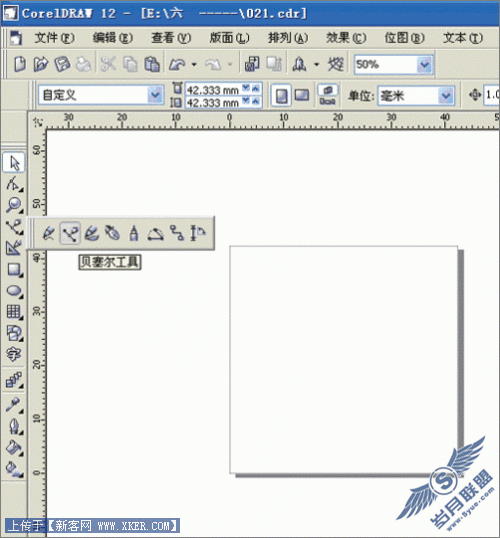Open the Undo history dropdown arrow
This screenshot has width=500, height=538.
tap(194, 64)
